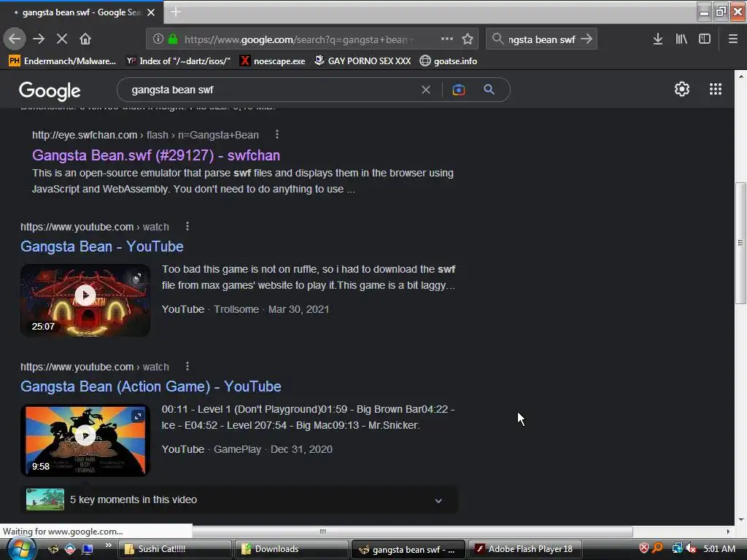The height and width of the screenshot is (560, 747).
Task: Switch to Adobe Flash Player 18 taskbar window
Action: coord(525,549)
